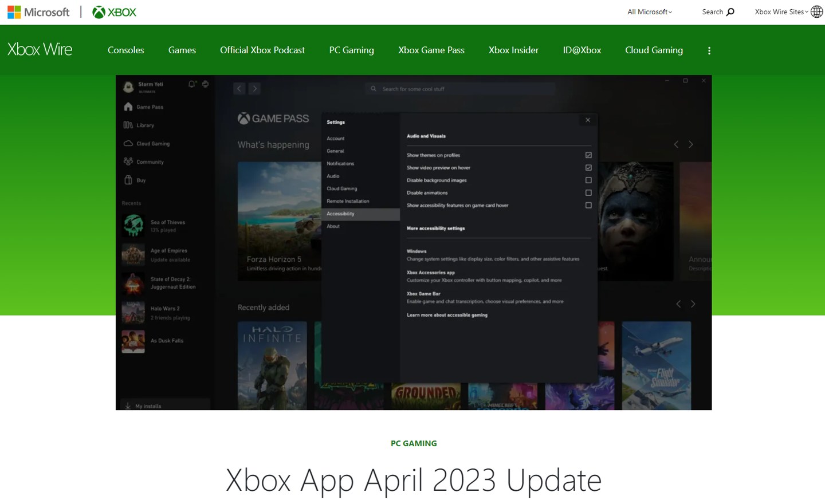Click the Cloud Gaming cloud icon in sidebar
Image resolution: width=825 pixels, height=504 pixels.
coord(128,143)
